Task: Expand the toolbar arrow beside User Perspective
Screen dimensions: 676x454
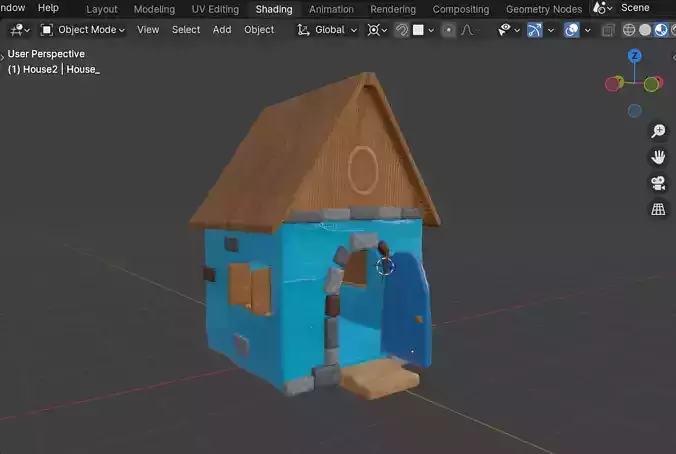Action: 2,56
